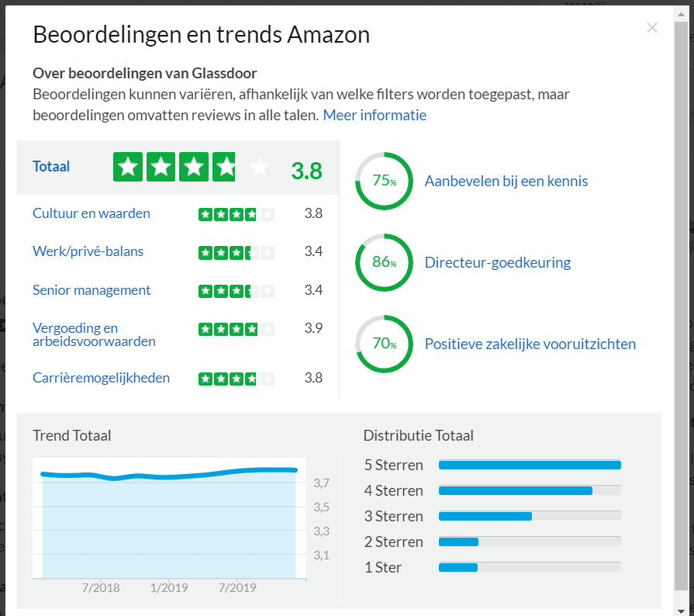Select the Totaal rating row
The image size is (694, 616).
coord(51,166)
